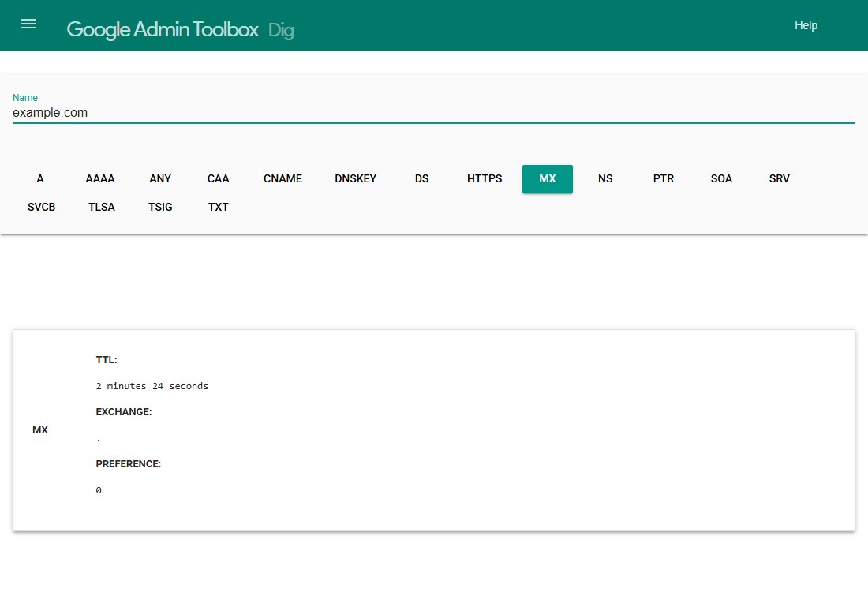868x592 pixels.
Task: Select the A record type
Action: (40, 179)
